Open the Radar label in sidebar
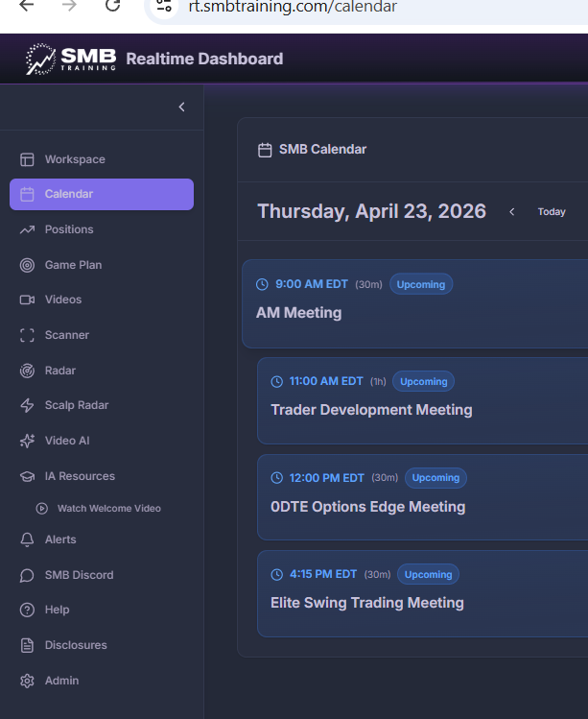588x719 pixels. (60, 371)
